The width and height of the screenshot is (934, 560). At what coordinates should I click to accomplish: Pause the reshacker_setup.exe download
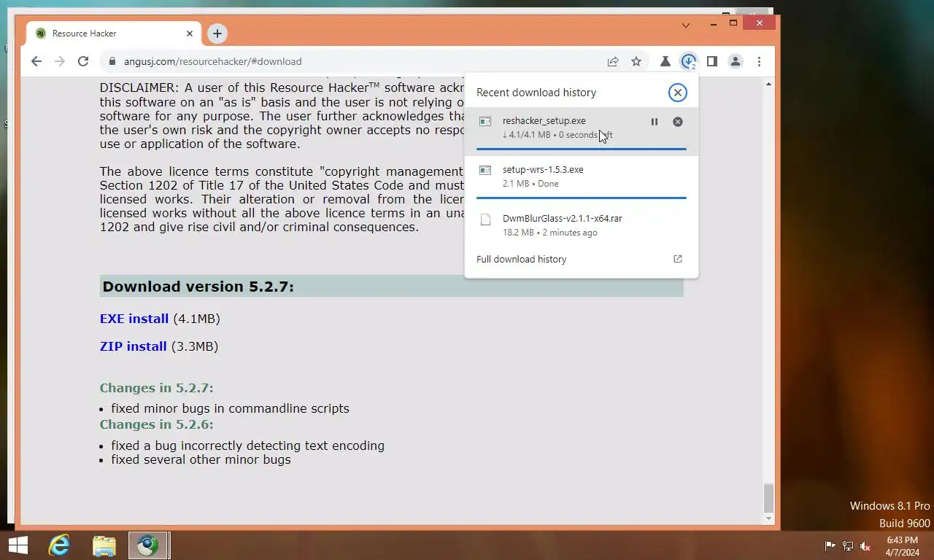click(655, 122)
